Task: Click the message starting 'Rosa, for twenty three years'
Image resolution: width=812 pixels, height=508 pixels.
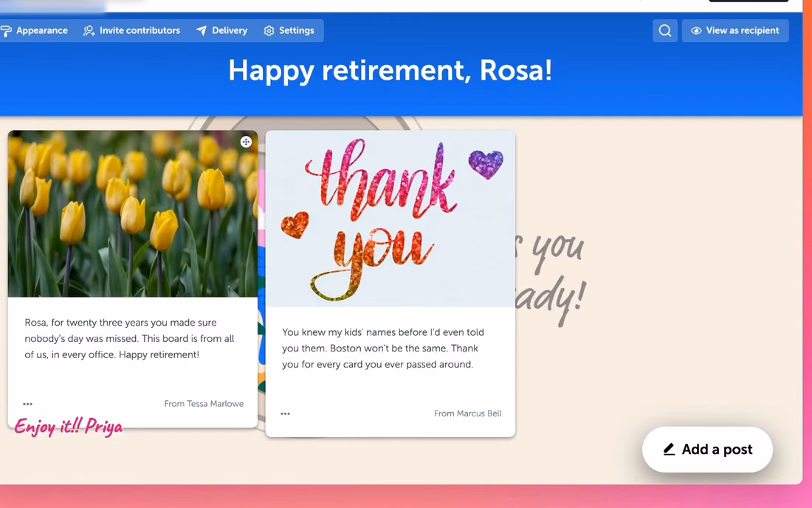Action: pos(129,339)
